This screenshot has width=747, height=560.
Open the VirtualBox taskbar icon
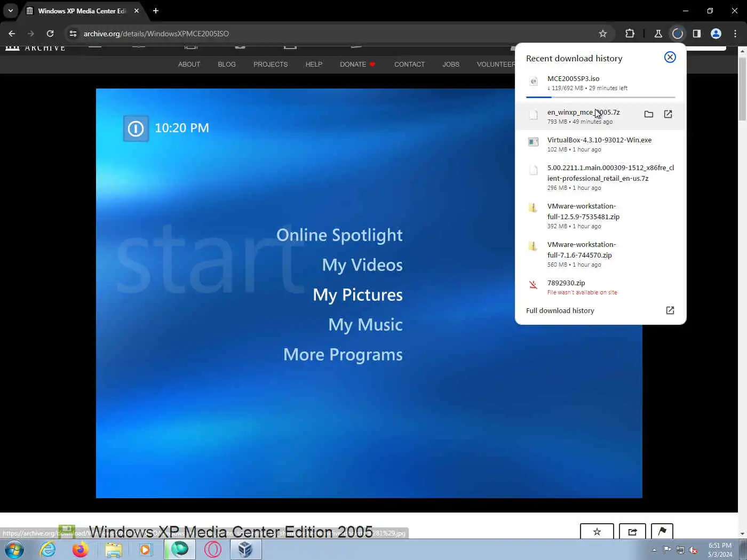[x=245, y=549]
